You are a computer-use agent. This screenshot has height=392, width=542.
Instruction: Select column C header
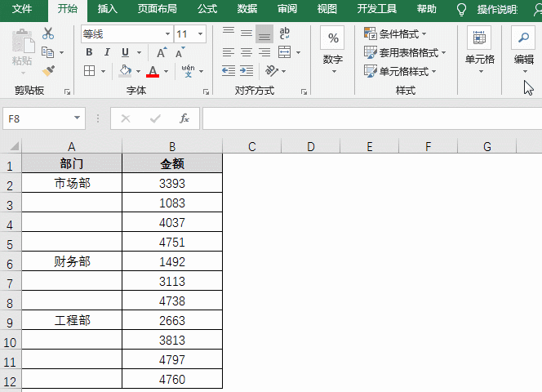click(252, 146)
